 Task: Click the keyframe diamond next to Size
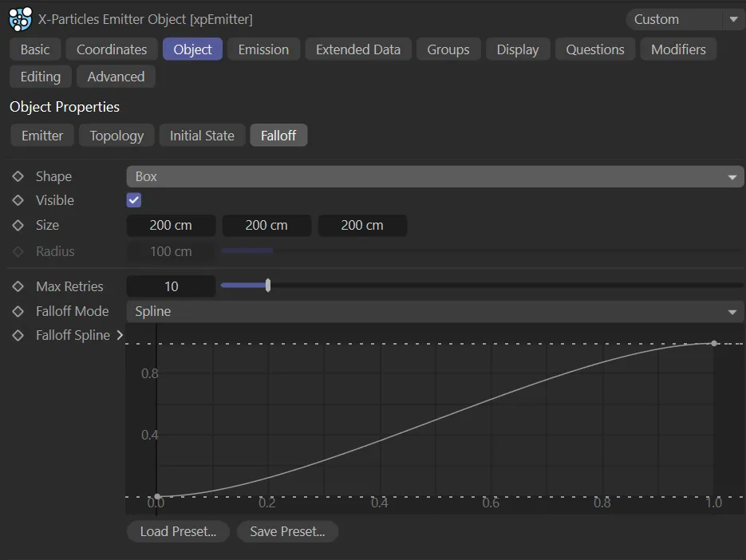coord(18,225)
